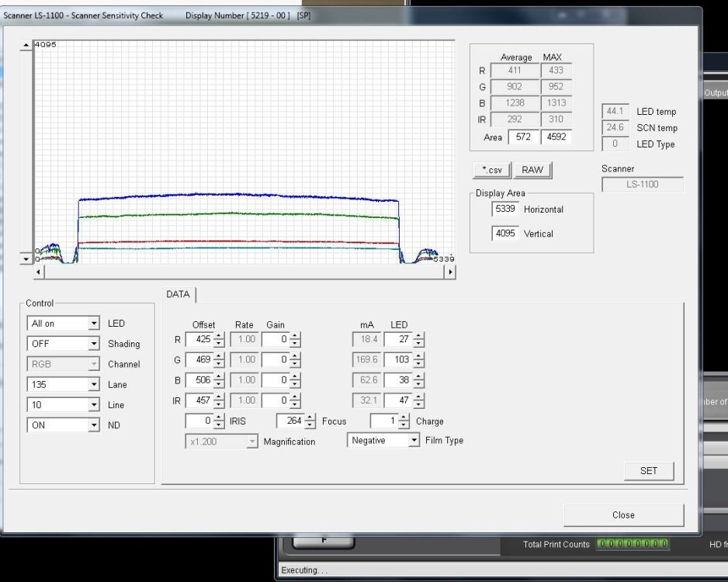Click the Vertical display area field

(x=505, y=234)
